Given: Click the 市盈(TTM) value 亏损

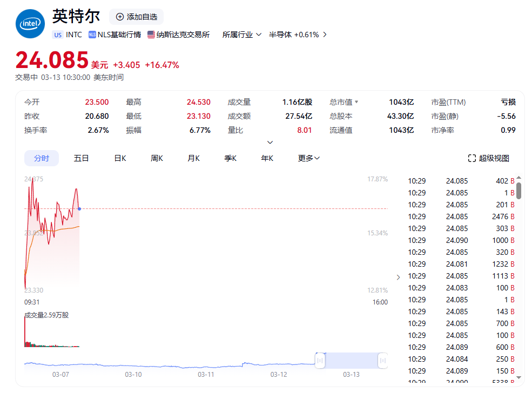Looking at the screenshot, I should (x=508, y=102).
